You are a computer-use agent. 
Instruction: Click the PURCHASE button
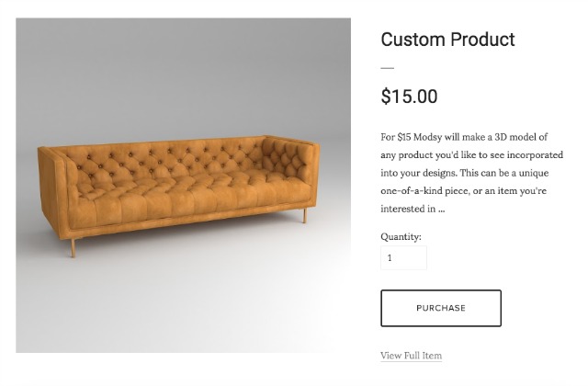point(441,308)
